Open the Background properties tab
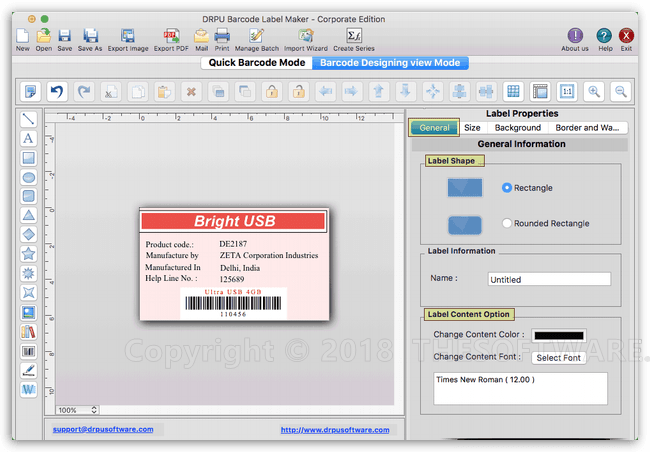This screenshot has width=650, height=452. click(517, 128)
